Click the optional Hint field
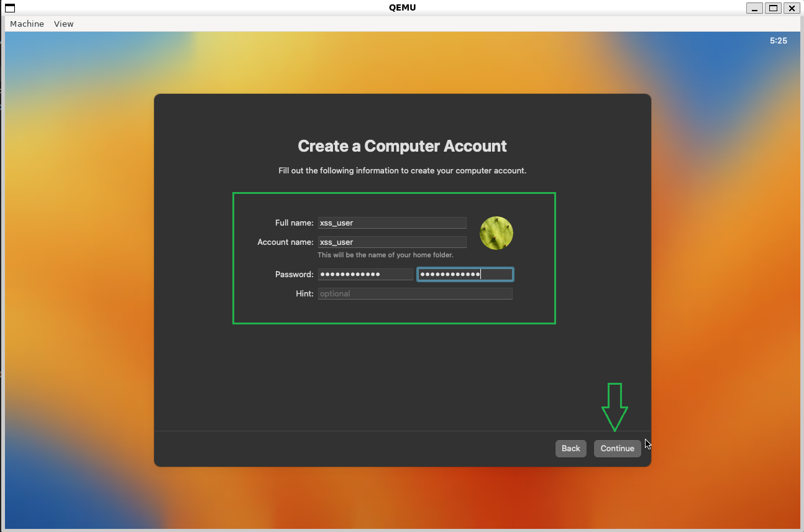Viewport: 804px width, 532px height. pyautogui.click(x=415, y=293)
